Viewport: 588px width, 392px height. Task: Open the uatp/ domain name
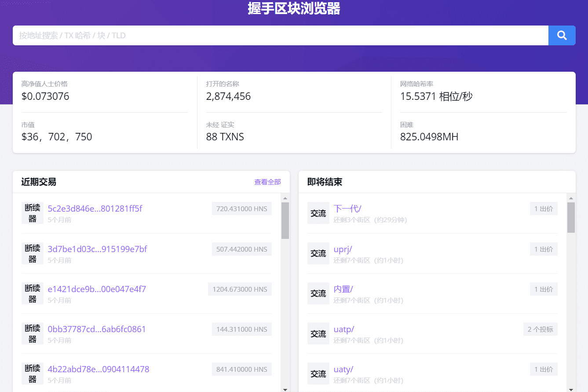[x=343, y=329]
